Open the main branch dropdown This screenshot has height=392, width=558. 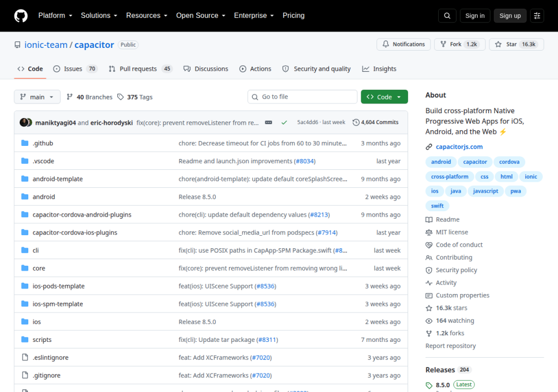pos(37,97)
